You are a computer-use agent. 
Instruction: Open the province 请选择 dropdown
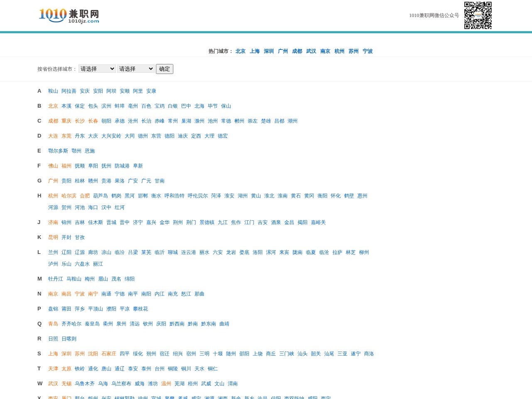[x=97, y=69]
